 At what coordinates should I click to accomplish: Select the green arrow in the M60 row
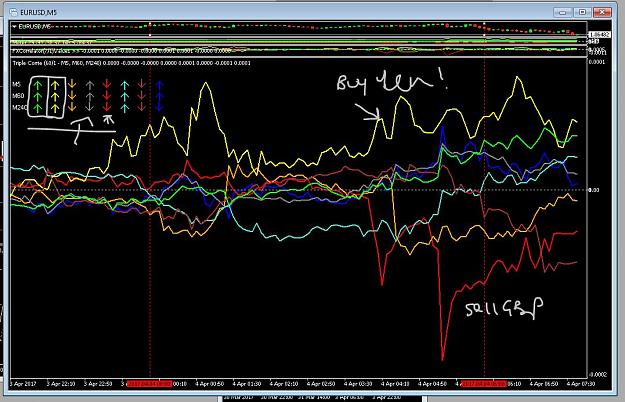(x=37, y=96)
